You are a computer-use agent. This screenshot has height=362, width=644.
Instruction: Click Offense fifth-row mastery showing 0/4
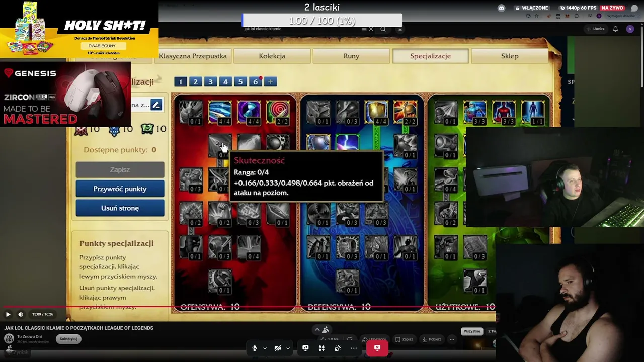249,248
